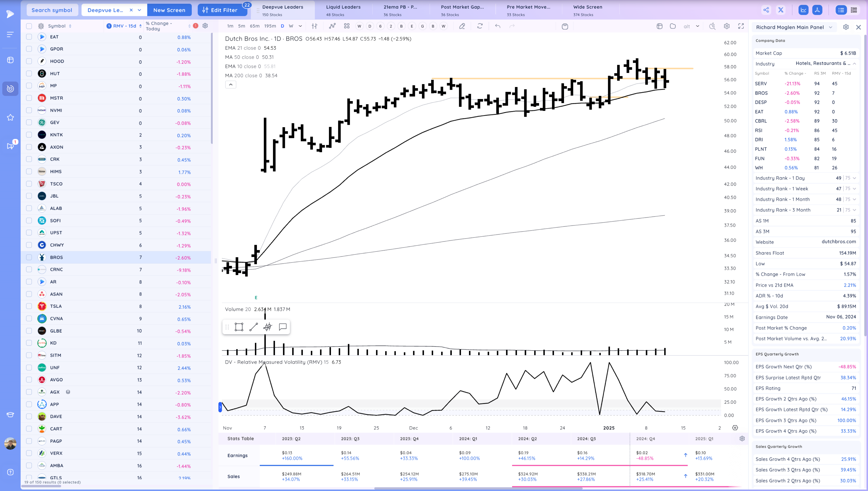Open the chart folder icon
Image resolution: width=868 pixels, height=491 pixels.
click(x=673, y=26)
